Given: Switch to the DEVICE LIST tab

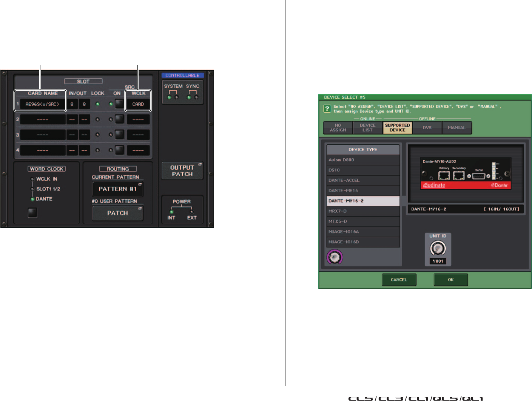Looking at the screenshot, I should tap(368, 128).
